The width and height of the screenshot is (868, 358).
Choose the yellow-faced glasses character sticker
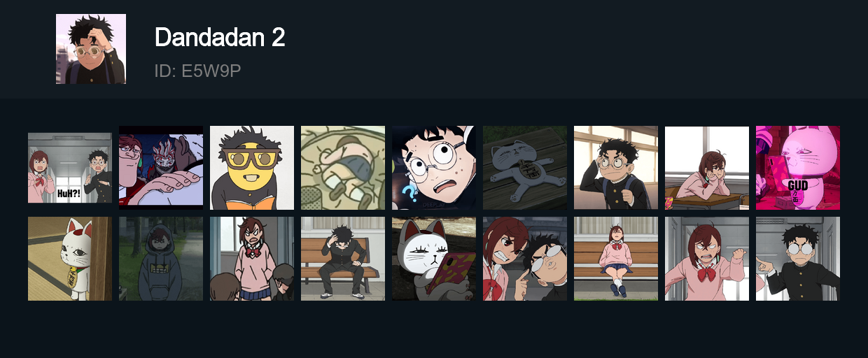(252, 168)
